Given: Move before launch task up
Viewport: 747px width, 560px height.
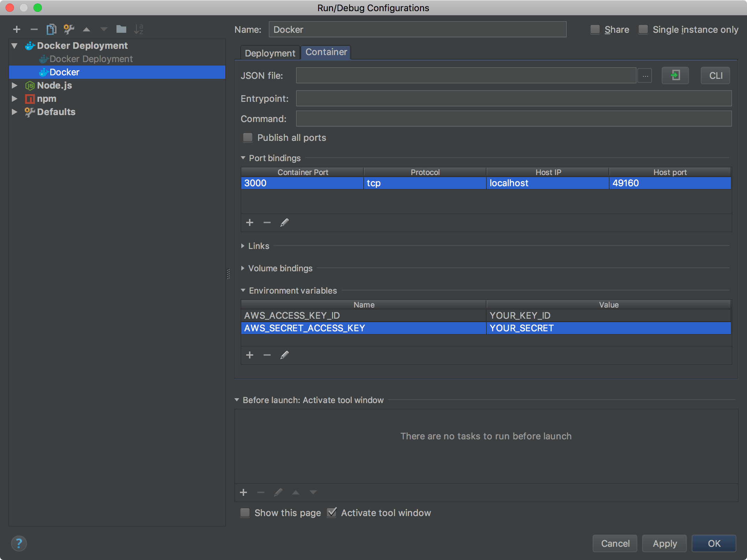Looking at the screenshot, I should (x=296, y=492).
